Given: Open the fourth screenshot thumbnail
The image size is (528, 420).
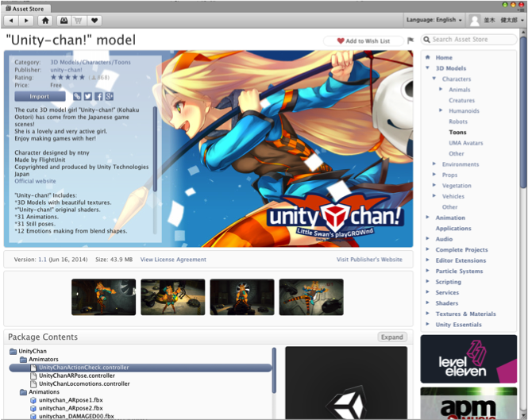Looking at the screenshot, I should [x=311, y=297].
